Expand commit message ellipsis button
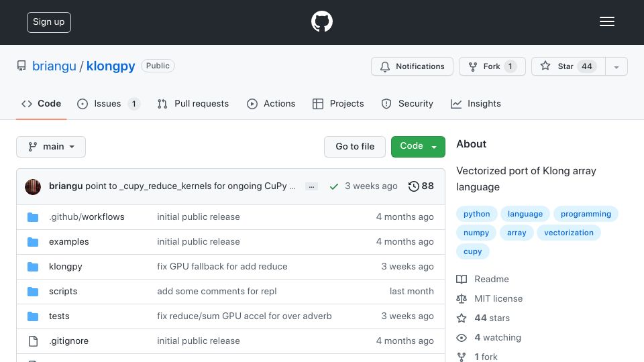644x362 pixels. point(312,187)
